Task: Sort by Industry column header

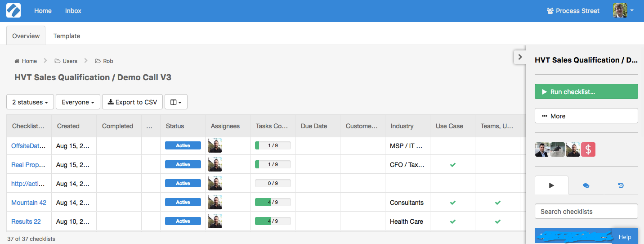Action: pos(407,126)
